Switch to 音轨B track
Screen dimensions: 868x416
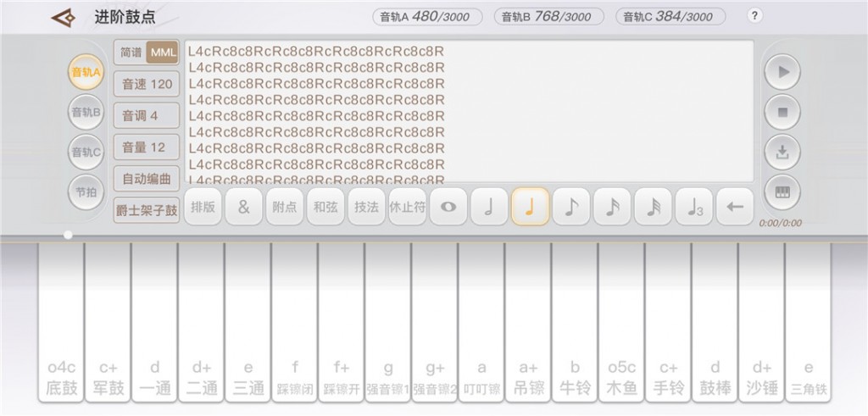point(86,113)
